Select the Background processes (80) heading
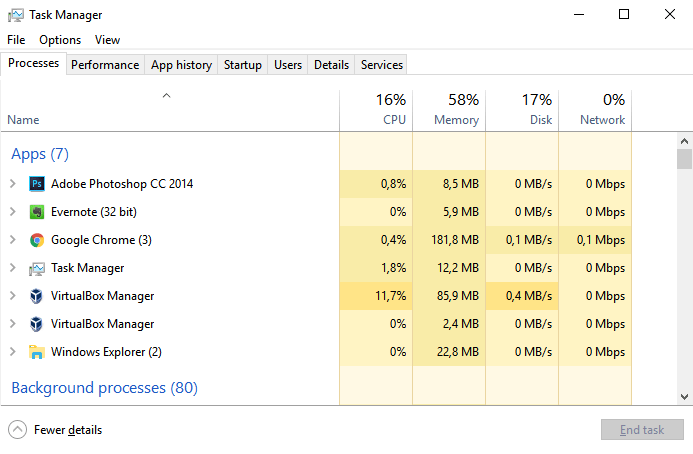The height and width of the screenshot is (454, 693). pyautogui.click(x=104, y=388)
